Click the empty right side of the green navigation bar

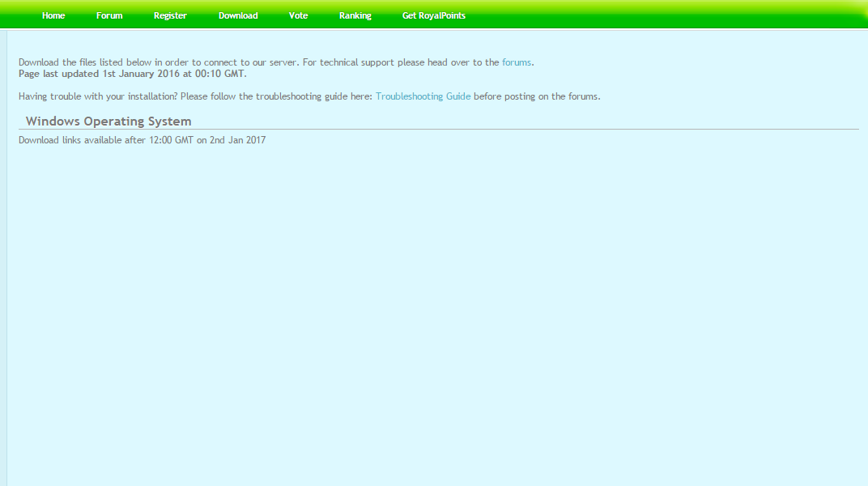[688, 15]
